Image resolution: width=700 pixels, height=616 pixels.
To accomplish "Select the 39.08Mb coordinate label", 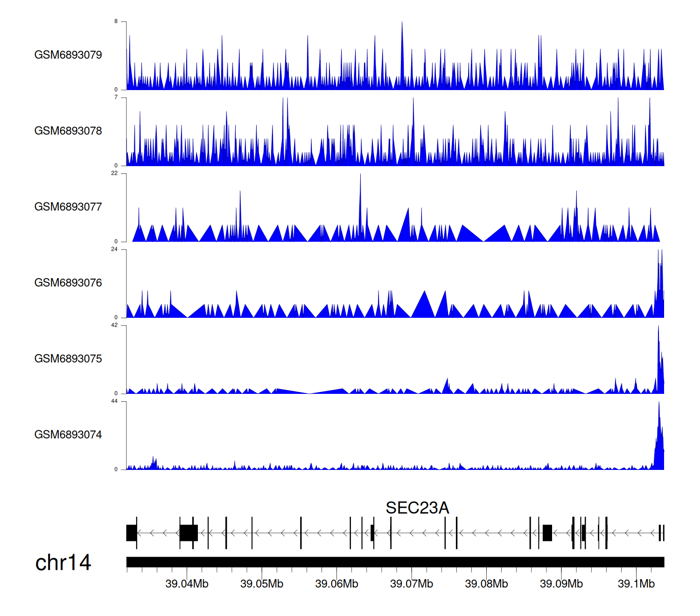I will pos(486,584).
